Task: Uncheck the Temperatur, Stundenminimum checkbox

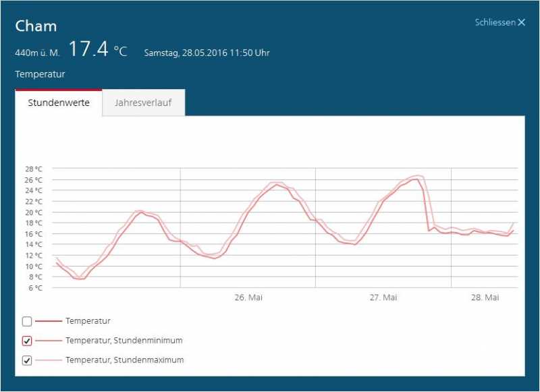Action: click(27, 341)
